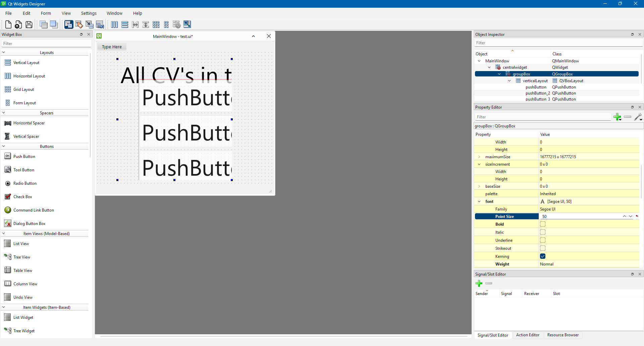Switch to Edit Tab Order mode
The image size is (644, 346).
pyautogui.click(x=100, y=24)
